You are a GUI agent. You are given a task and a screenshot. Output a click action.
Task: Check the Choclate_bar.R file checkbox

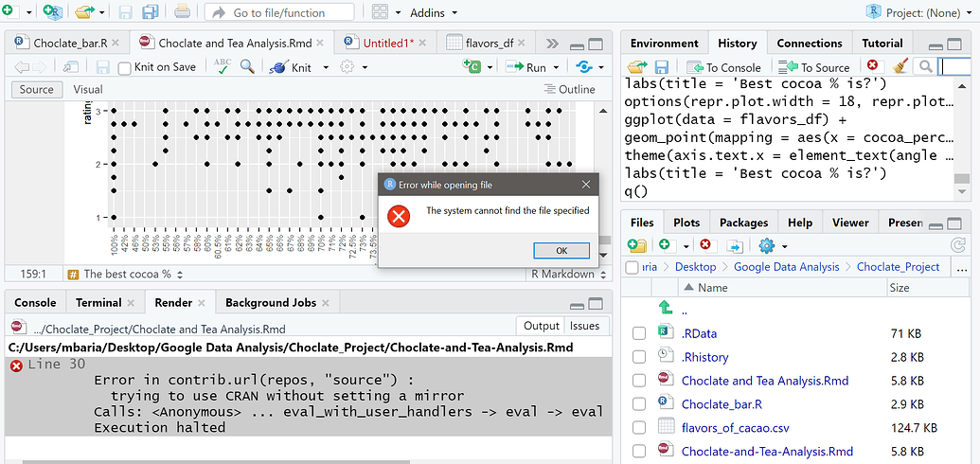pos(639,404)
